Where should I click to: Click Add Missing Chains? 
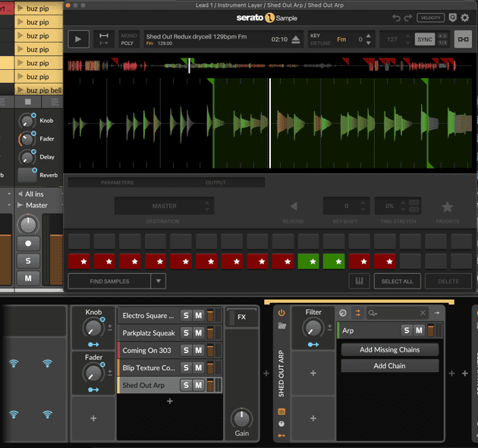[389, 350]
